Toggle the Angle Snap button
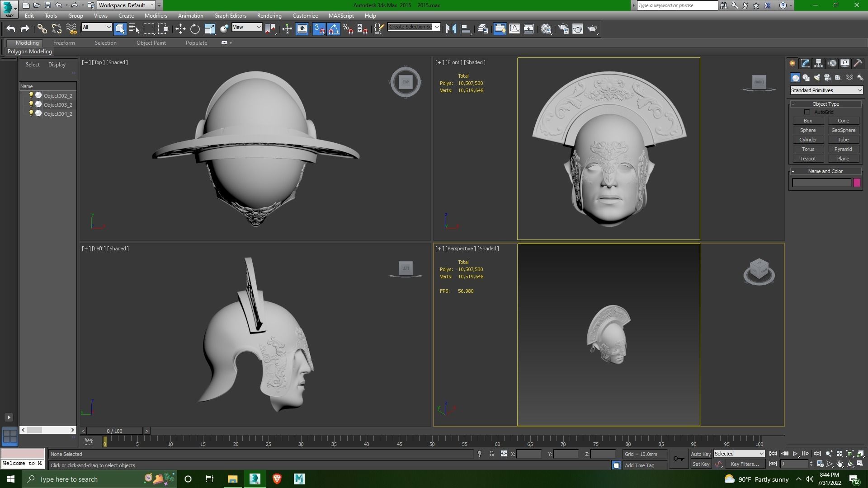The height and width of the screenshot is (488, 868). [x=334, y=29]
